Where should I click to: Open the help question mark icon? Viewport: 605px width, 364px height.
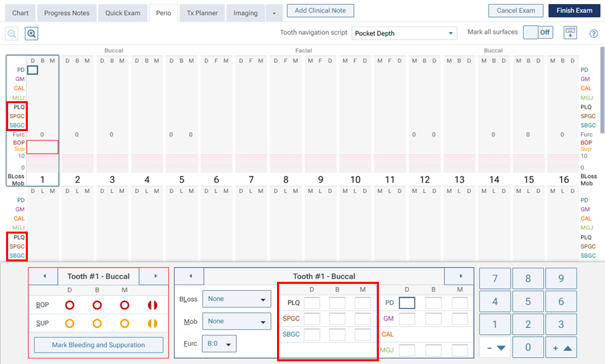(593, 33)
